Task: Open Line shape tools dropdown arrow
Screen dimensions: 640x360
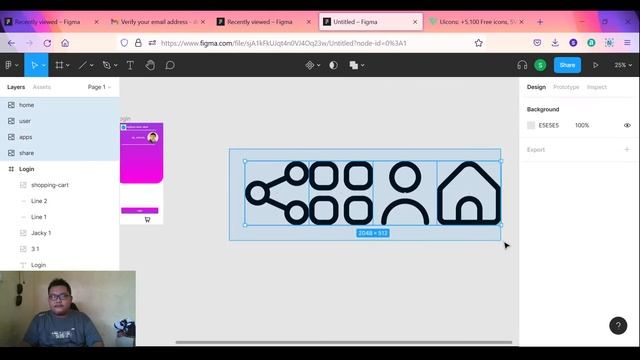Action: 91,65
